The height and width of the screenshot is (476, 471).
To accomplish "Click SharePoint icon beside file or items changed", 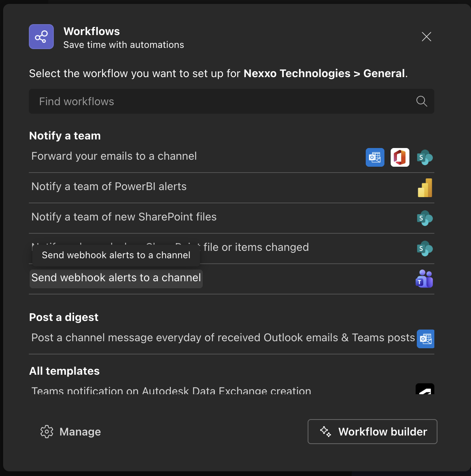I will coord(425,249).
